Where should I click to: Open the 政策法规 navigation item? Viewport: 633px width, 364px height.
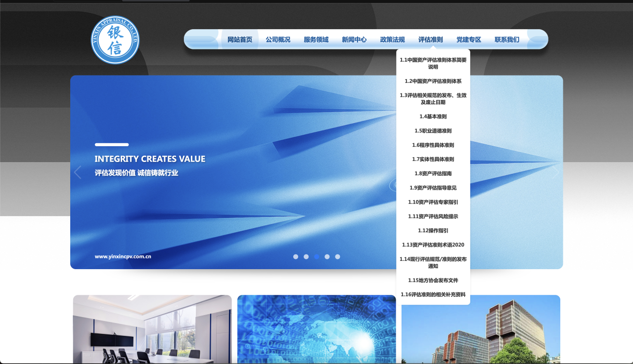point(392,40)
